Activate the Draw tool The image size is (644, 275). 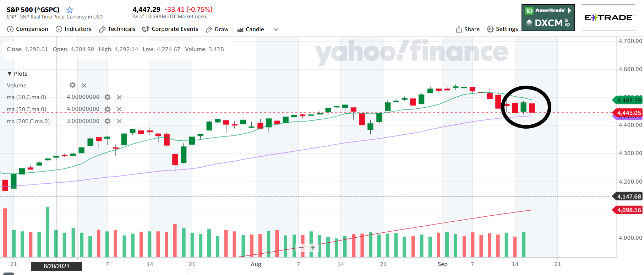tap(217, 29)
